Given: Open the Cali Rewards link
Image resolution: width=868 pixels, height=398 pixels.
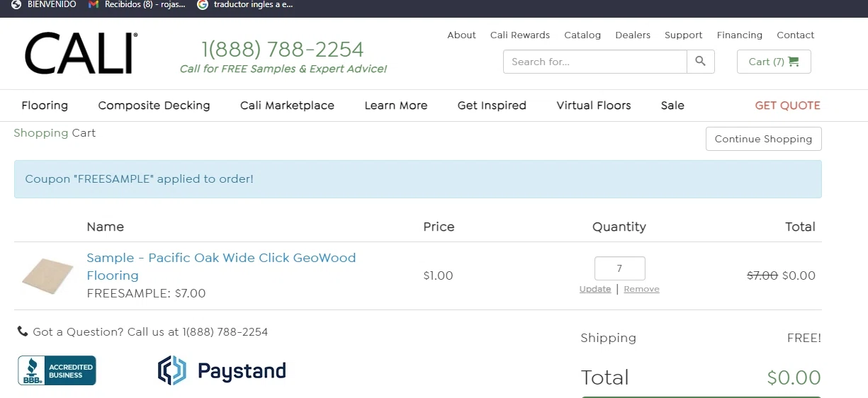Looking at the screenshot, I should pos(520,35).
